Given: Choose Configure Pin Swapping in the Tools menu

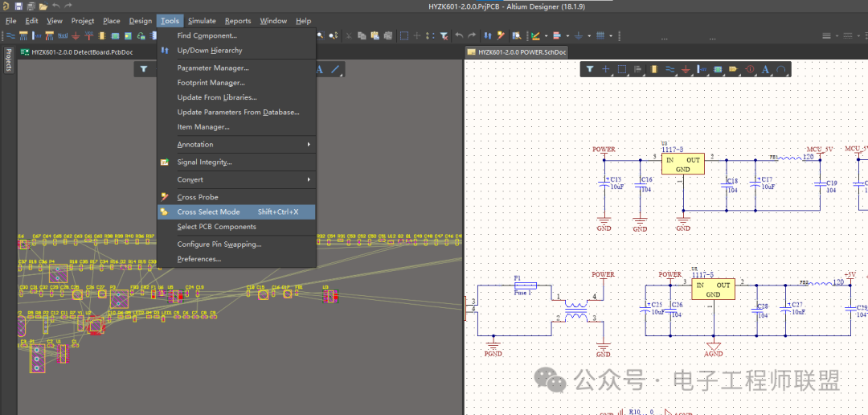Looking at the screenshot, I should (236, 244).
